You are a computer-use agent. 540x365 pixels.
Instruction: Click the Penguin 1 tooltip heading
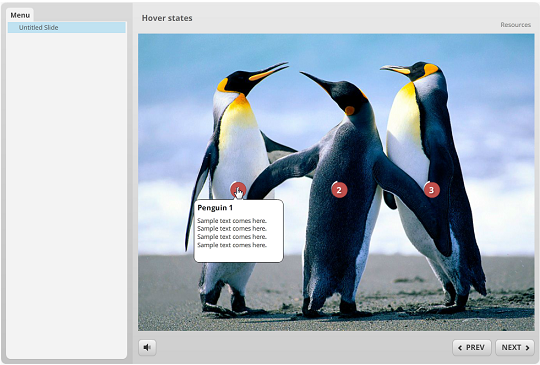tap(215, 208)
